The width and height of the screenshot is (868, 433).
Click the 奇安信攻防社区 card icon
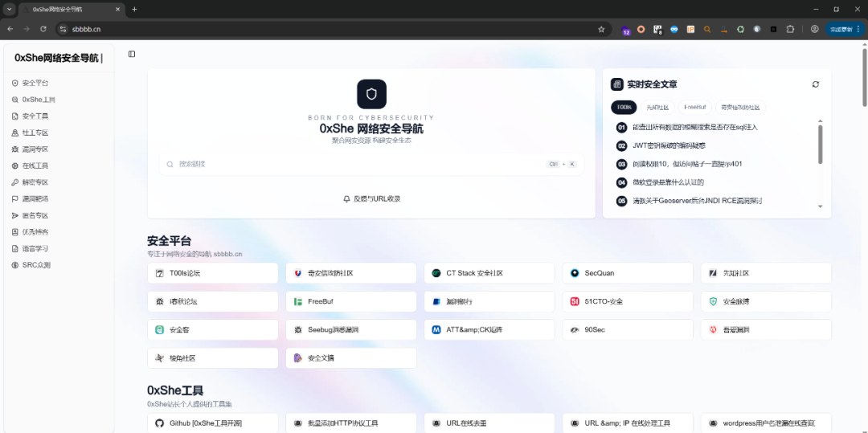tap(298, 273)
